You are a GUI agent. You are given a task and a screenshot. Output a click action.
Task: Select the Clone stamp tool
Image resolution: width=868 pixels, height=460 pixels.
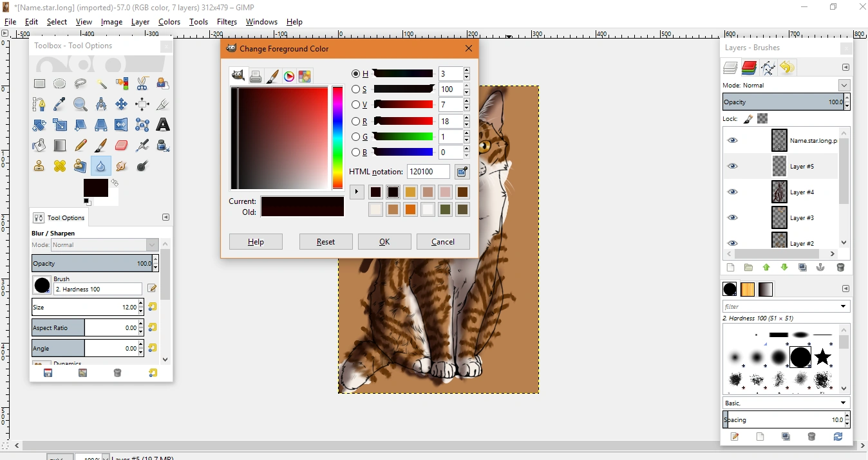[x=39, y=166]
